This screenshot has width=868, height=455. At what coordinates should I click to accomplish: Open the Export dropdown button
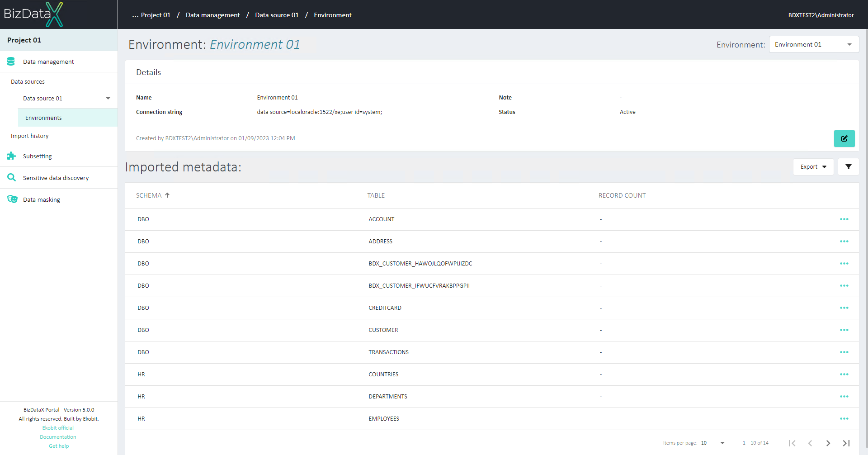pos(813,166)
